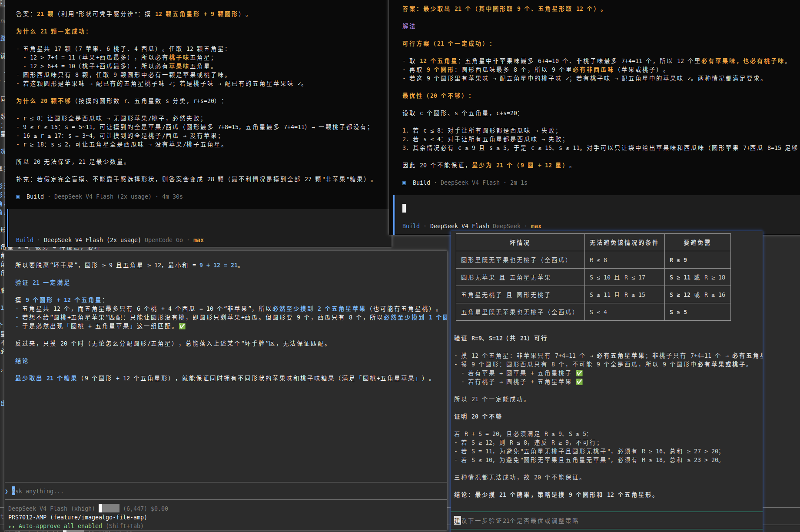Viewport: 800px width, 532px height.
Task: Click Build agent label in top-left footer
Action: point(25,240)
